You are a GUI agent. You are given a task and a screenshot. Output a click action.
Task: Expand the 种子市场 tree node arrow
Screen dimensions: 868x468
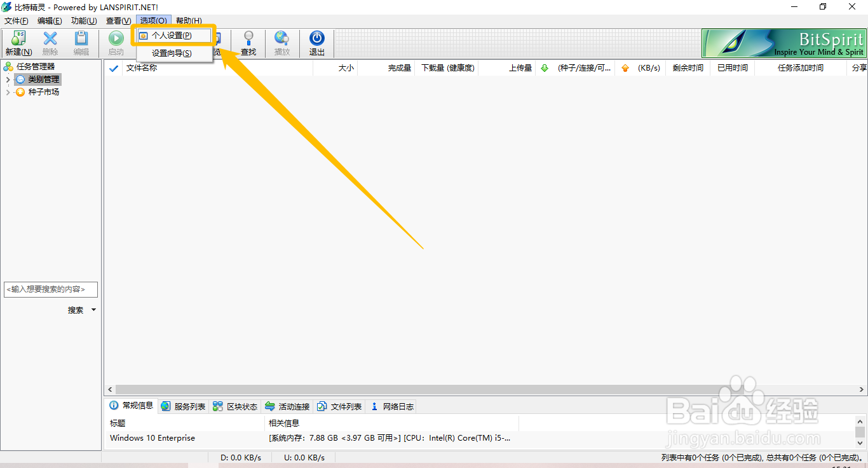[8, 92]
